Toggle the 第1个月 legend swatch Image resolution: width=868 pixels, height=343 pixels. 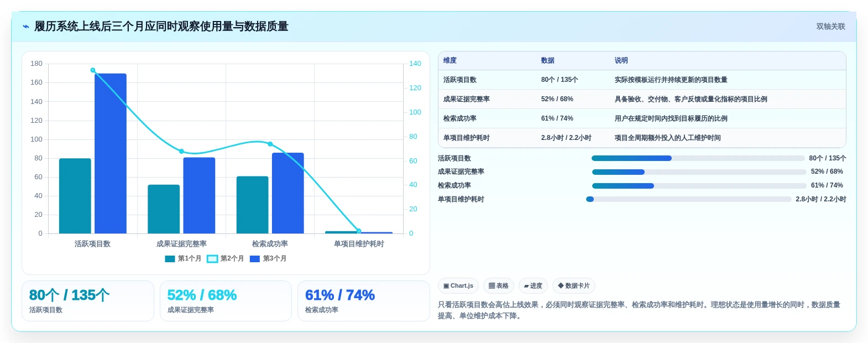point(170,259)
